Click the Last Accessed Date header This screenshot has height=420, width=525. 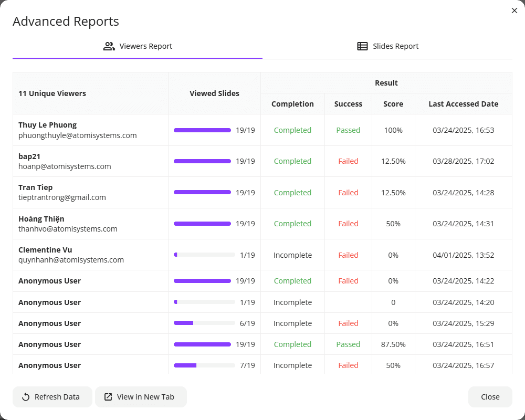point(464,104)
